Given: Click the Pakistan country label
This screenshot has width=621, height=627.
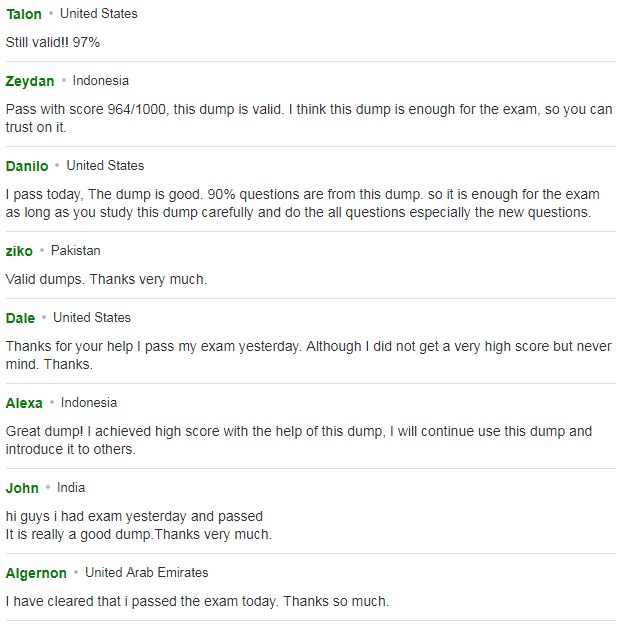Looking at the screenshot, I should pos(76,251).
